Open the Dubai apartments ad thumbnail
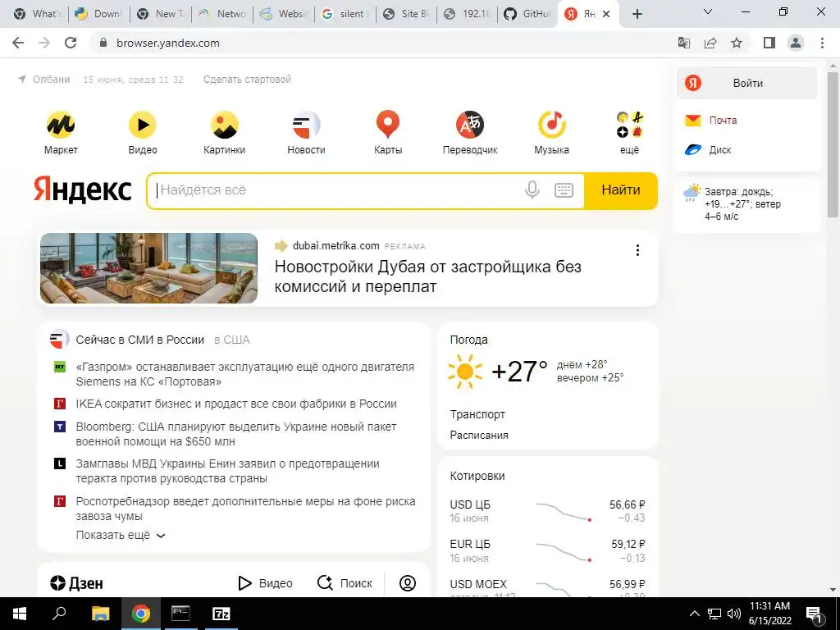 coord(149,268)
